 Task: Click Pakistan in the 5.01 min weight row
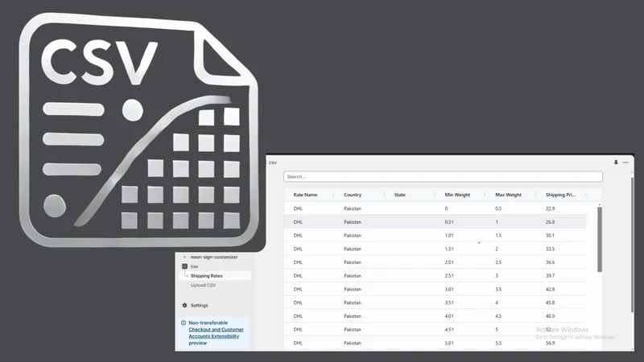coord(353,343)
